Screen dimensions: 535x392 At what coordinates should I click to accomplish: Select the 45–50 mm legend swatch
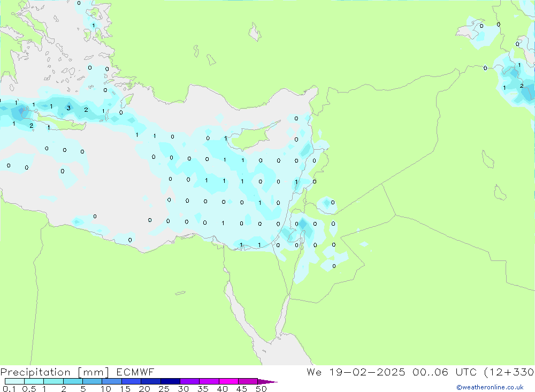pos(248,381)
